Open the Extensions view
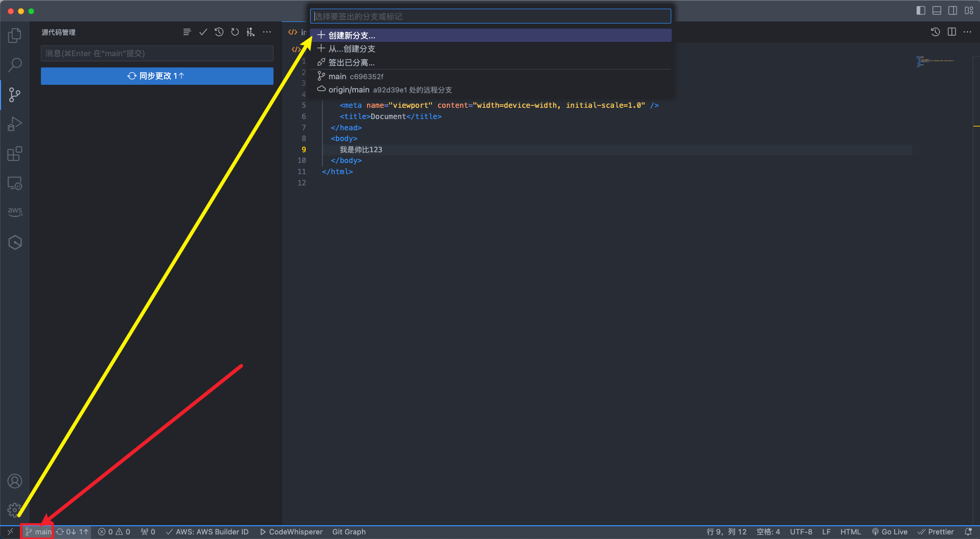The image size is (980, 539). [15, 154]
